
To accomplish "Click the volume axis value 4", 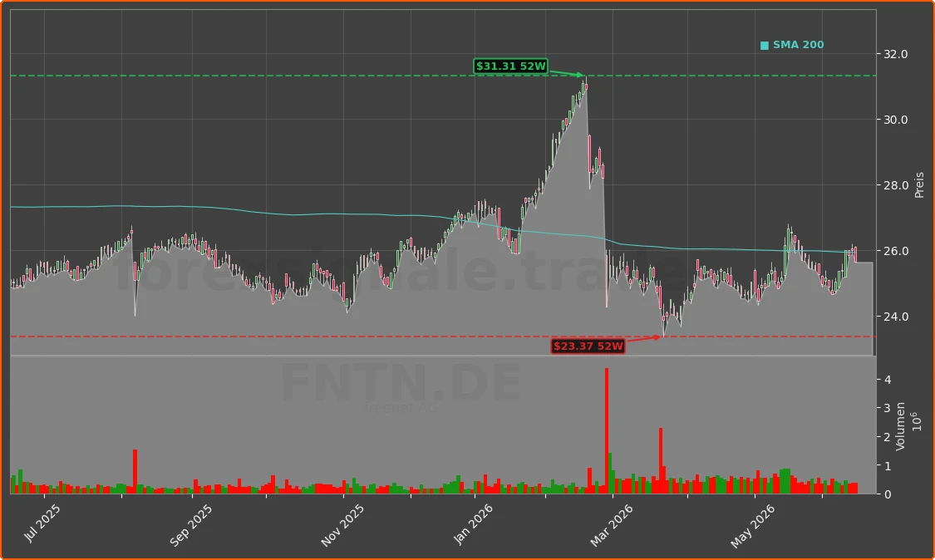I will pyautogui.click(x=888, y=380).
